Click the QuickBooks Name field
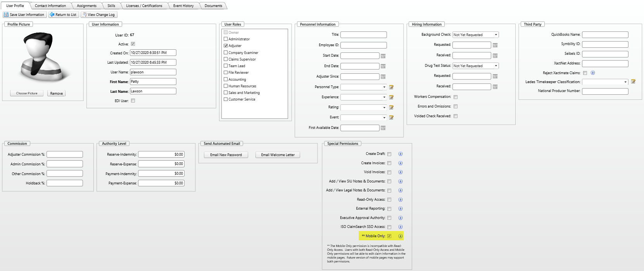644x271 pixels. pyautogui.click(x=605, y=35)
